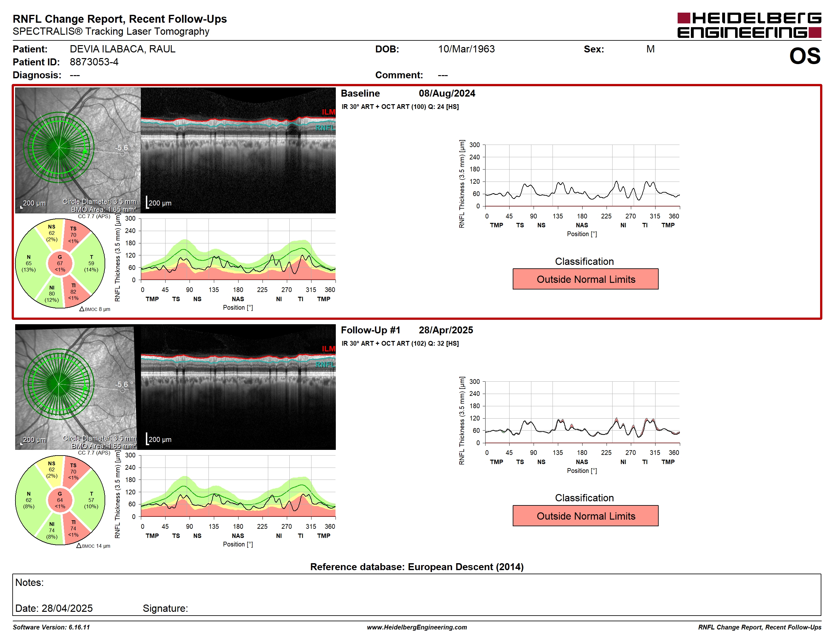Click Baseline 'CC 7.7 (APS)' label

pos(94,216)
